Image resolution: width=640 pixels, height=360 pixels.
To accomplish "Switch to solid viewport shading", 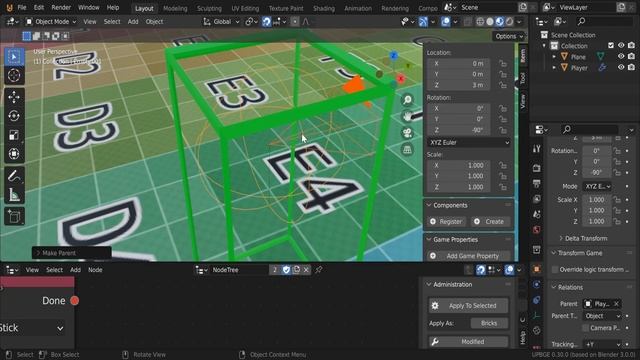I will (490, 22).
